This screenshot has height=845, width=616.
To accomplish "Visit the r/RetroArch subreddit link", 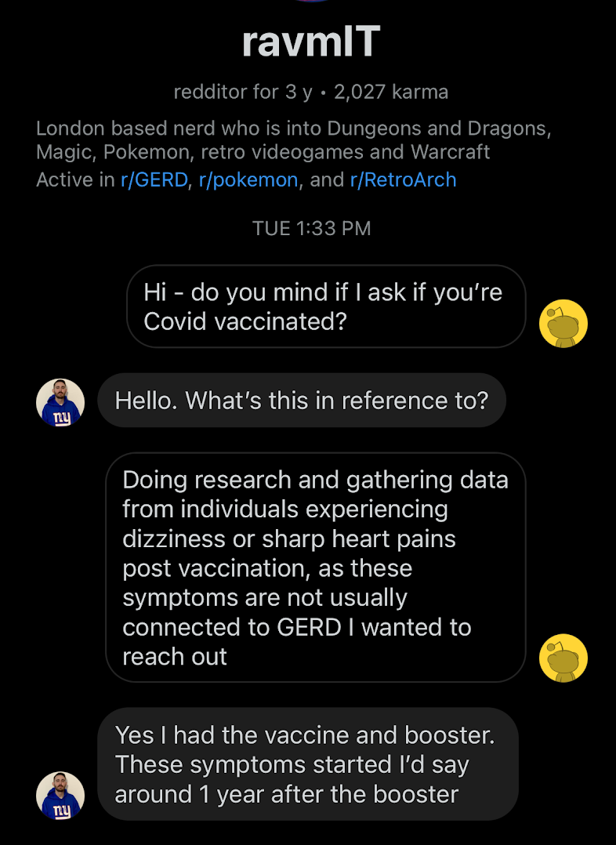I will 403,180.
